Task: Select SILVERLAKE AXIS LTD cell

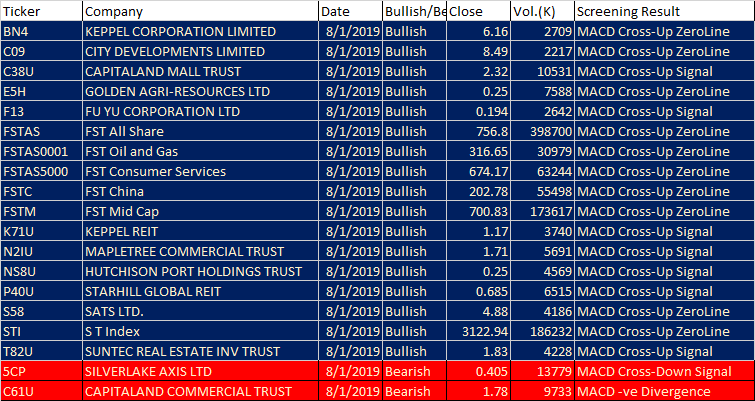Action: click(200, 371)
